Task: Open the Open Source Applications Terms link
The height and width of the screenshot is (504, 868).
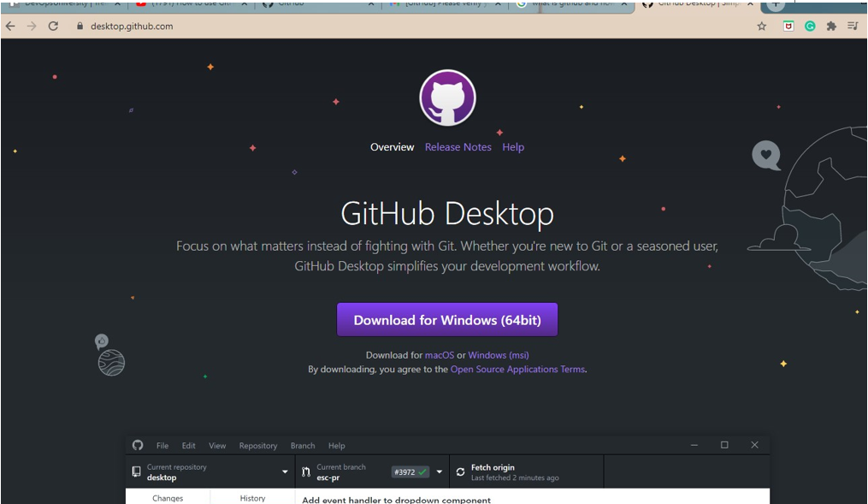Action: click(517, 370)
